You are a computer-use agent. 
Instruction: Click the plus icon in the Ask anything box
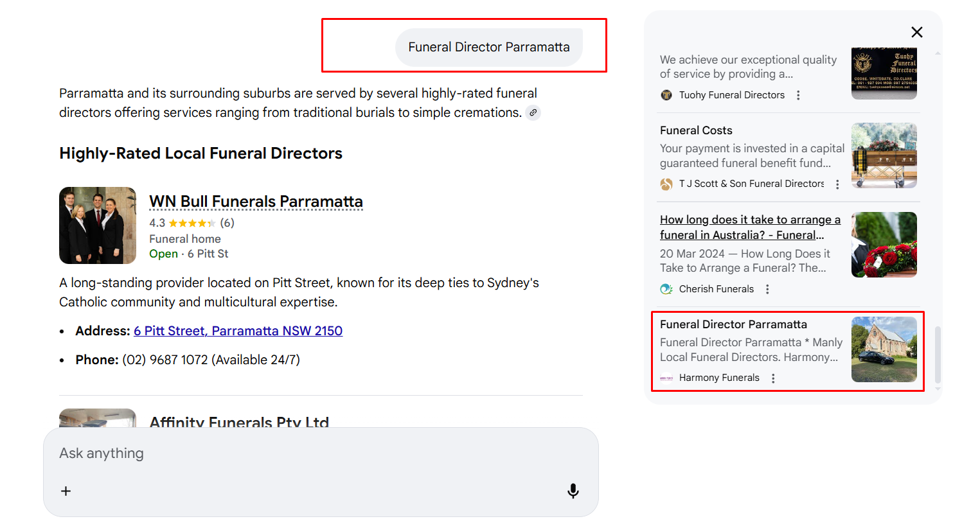(x=66, y=491)
